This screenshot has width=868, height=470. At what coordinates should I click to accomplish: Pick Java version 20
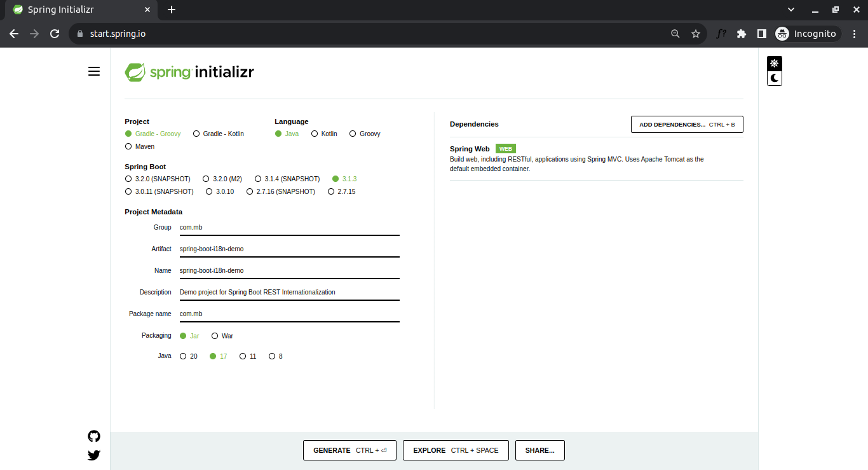(x=188, y=357)
